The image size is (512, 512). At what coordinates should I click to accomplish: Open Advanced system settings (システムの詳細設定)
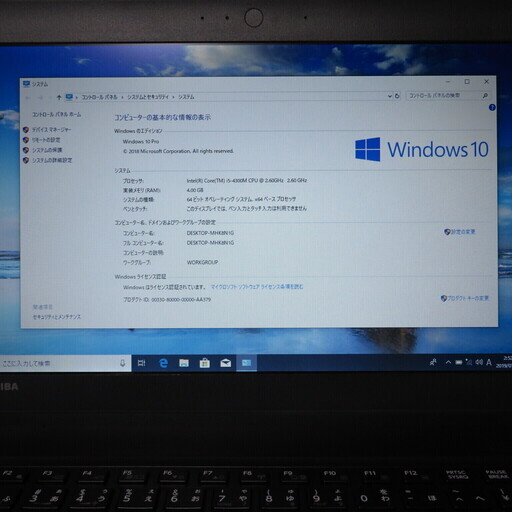click(52, 160)
